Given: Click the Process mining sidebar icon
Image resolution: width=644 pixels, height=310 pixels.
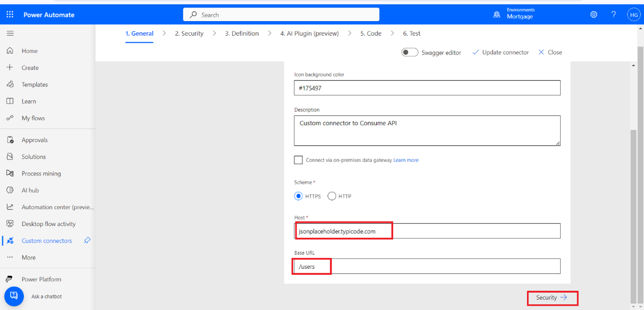Looking at the screenshot, I should pyautogui.click(x=10, y=173).
